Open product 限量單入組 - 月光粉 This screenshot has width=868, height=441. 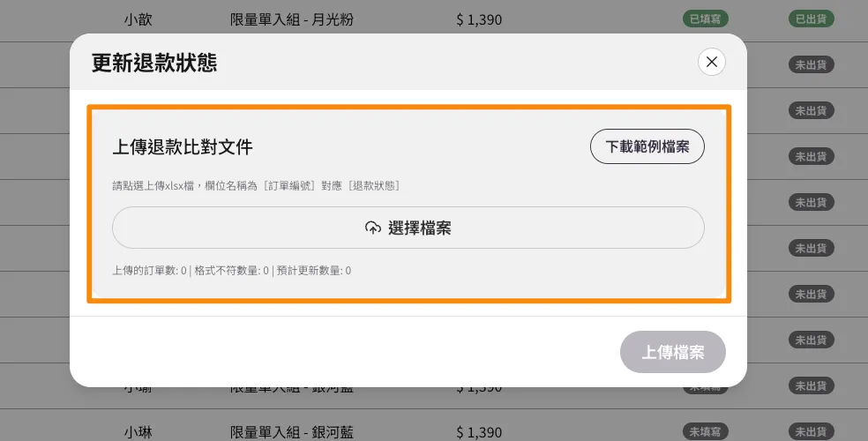point(291,19)
